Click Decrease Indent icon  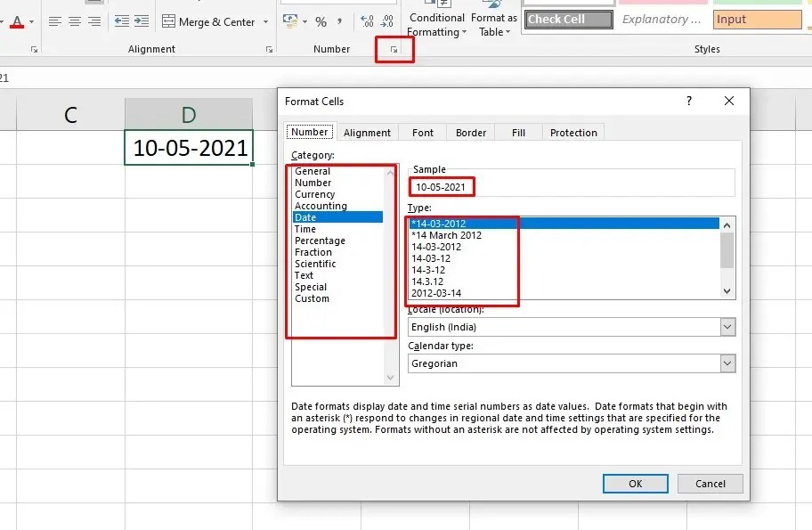tap(122, 21)
